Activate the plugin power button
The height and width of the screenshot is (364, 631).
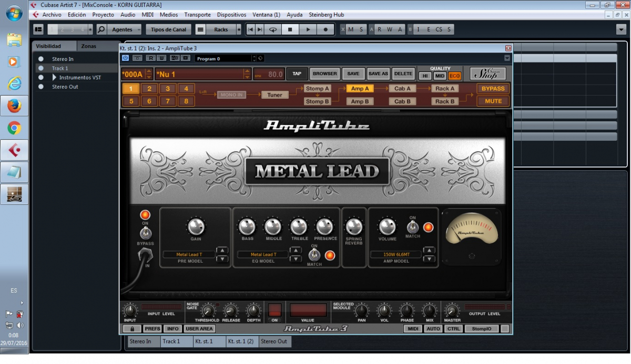(125, 58)
